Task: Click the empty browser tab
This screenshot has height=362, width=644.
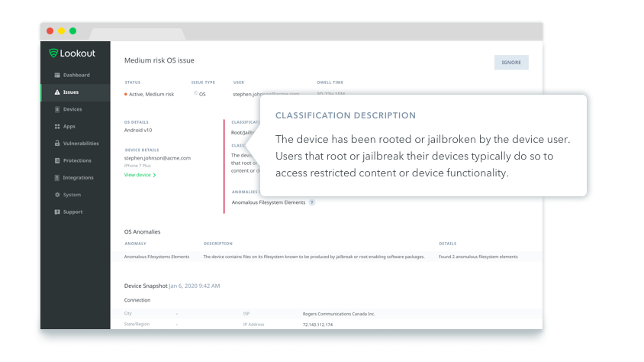Action: click(x=137, y=34)
